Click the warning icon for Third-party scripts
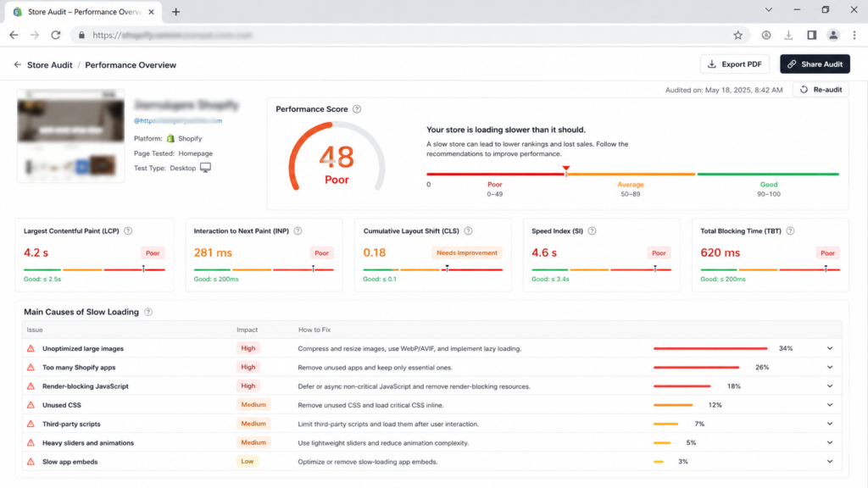Viewport: 868px width, 488px height. tap(31, 424)
